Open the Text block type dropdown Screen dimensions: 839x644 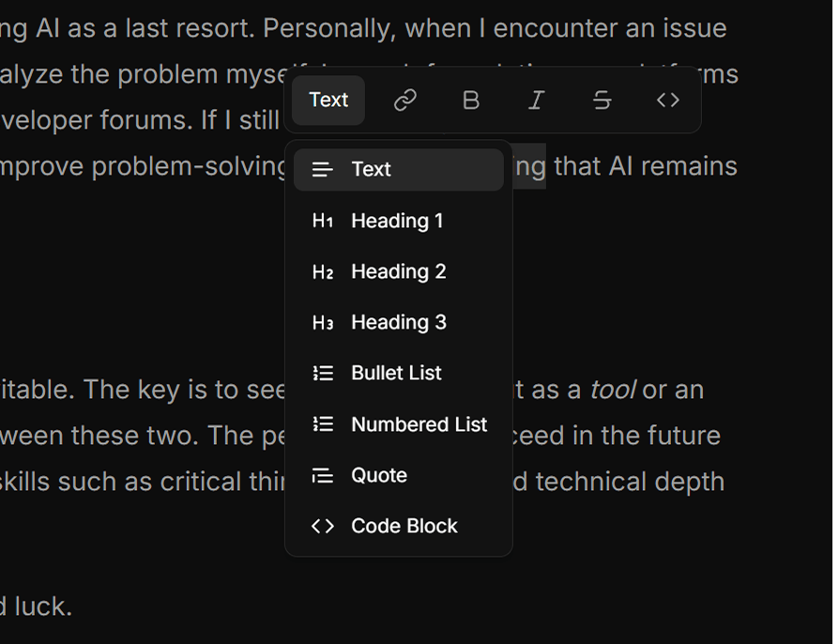tap(328, 100)
